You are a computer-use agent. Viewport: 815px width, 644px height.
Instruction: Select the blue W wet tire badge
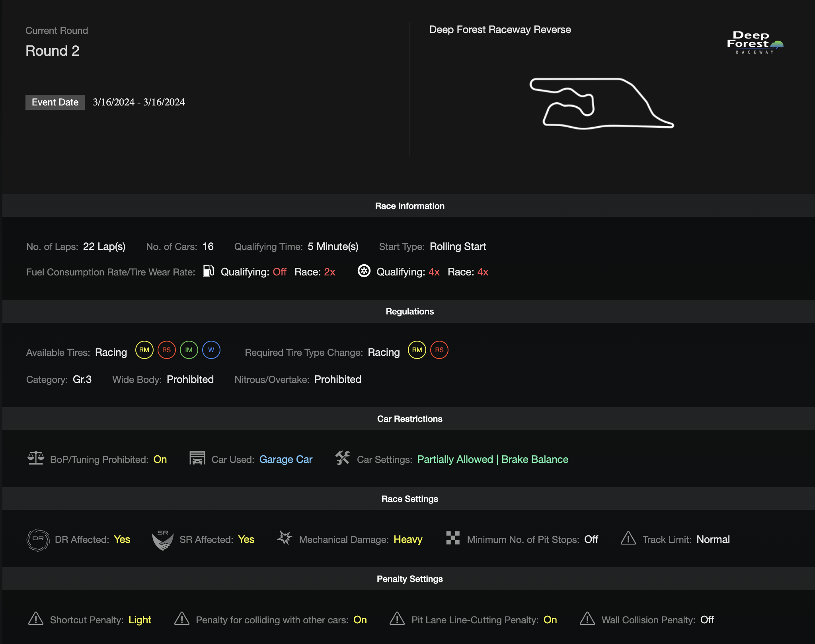click(211, 350)
